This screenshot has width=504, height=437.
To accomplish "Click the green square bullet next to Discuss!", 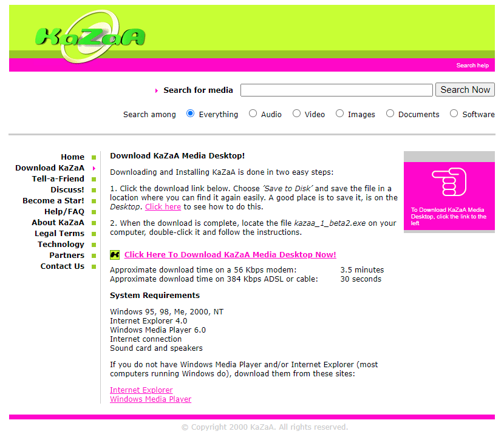I will coord(94,190).
